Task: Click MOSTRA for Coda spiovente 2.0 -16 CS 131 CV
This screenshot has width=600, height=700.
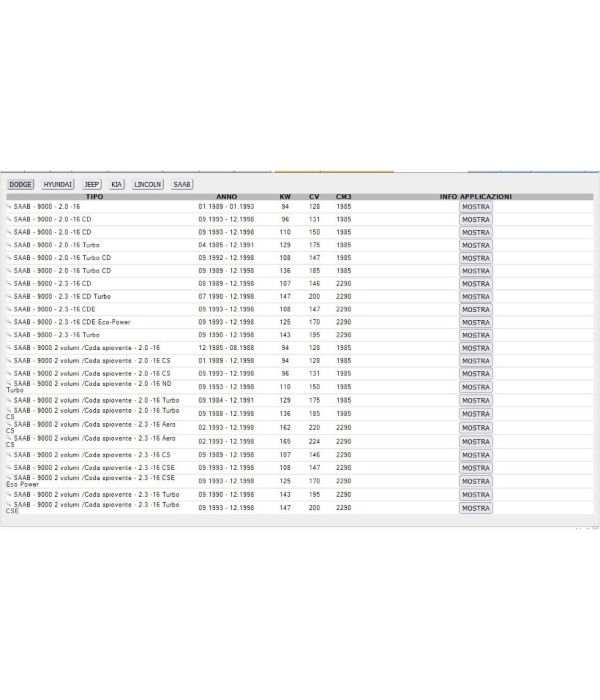Action: (x=476, y=373)
